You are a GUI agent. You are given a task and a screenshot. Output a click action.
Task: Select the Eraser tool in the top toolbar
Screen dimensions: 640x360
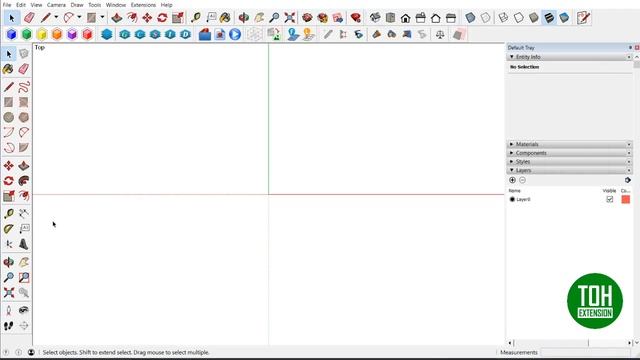click(29, 18)
